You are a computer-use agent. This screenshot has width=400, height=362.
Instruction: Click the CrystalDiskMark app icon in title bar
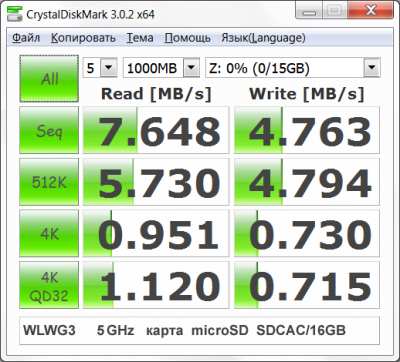(14, 14)
